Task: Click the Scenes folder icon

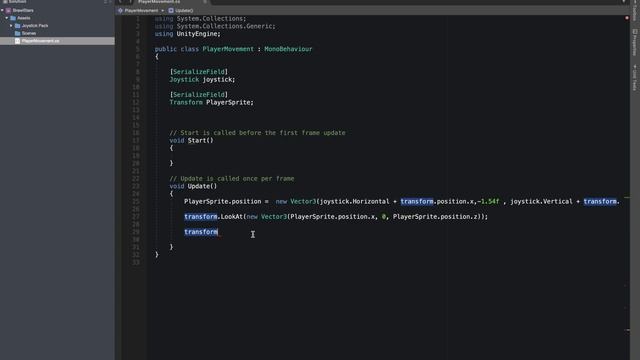Action: [x=18, y=33]
